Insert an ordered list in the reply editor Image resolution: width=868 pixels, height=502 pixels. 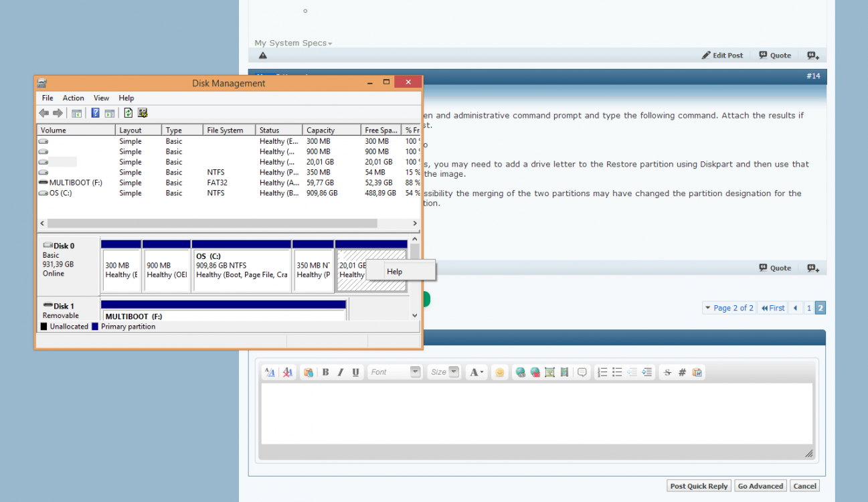pos(602,372)
